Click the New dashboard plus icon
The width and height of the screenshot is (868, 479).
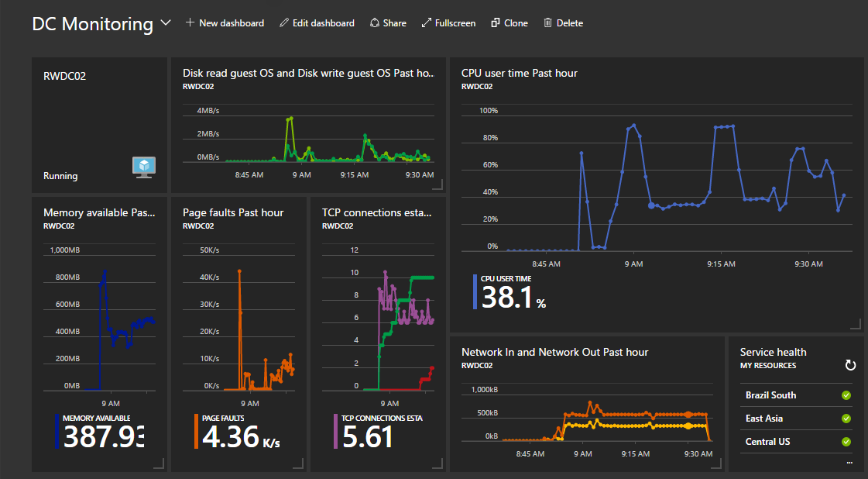pos(190,23)
